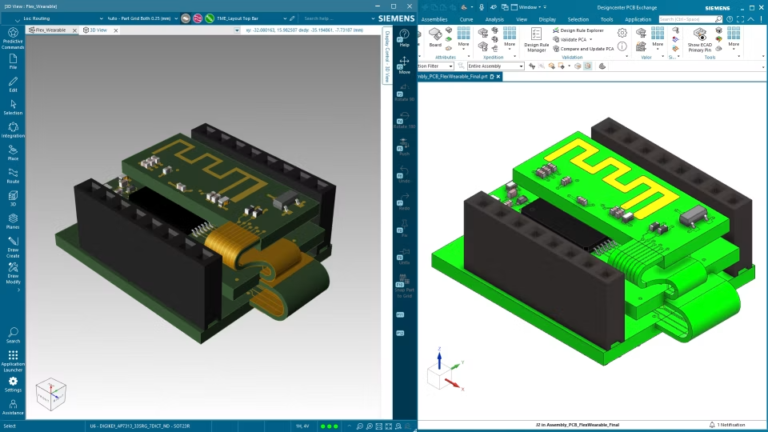The image size is (768, 432).
Task: Open Application Launcher
Action: [13, 360]
